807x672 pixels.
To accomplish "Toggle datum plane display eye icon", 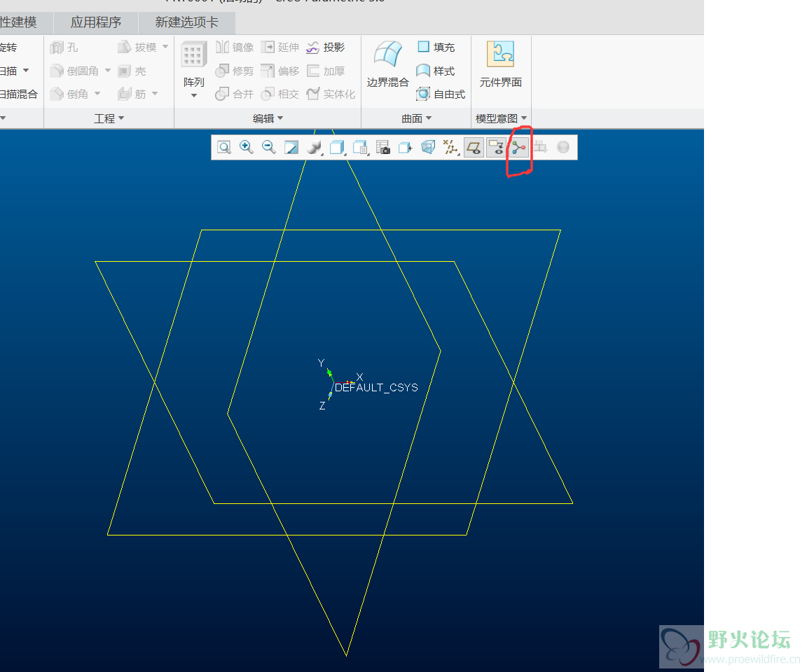I will click(474, 148).
